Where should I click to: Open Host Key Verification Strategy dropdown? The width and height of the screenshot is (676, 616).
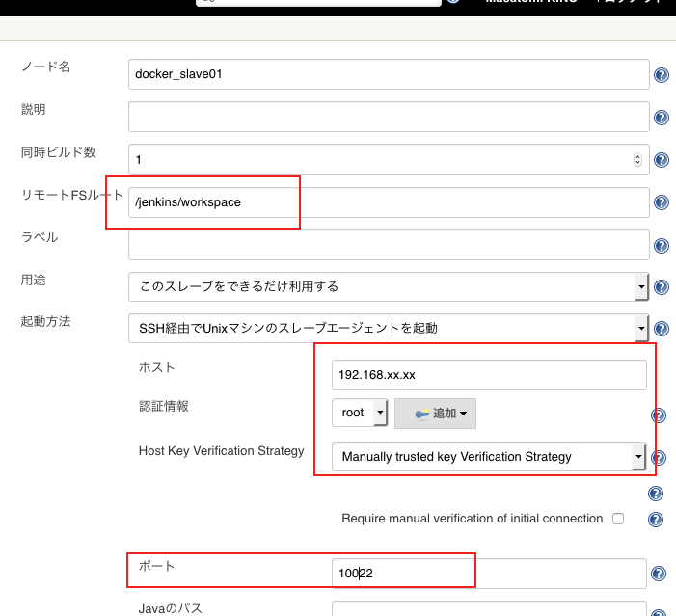coord(488,457)
